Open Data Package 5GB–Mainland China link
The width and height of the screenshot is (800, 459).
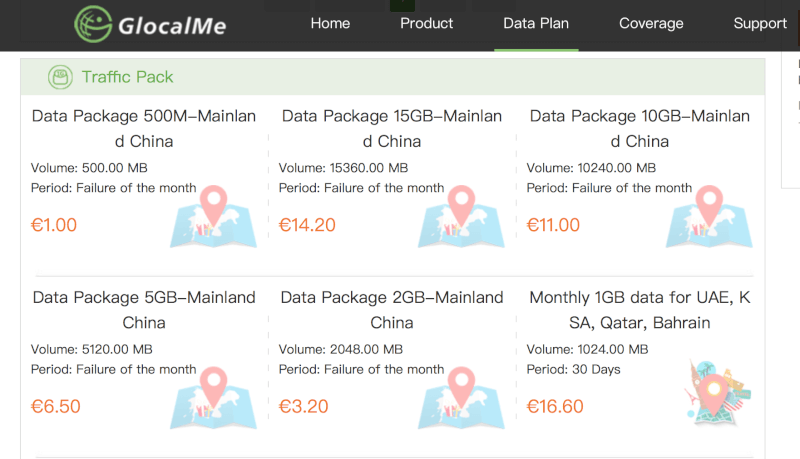point(144,310)
